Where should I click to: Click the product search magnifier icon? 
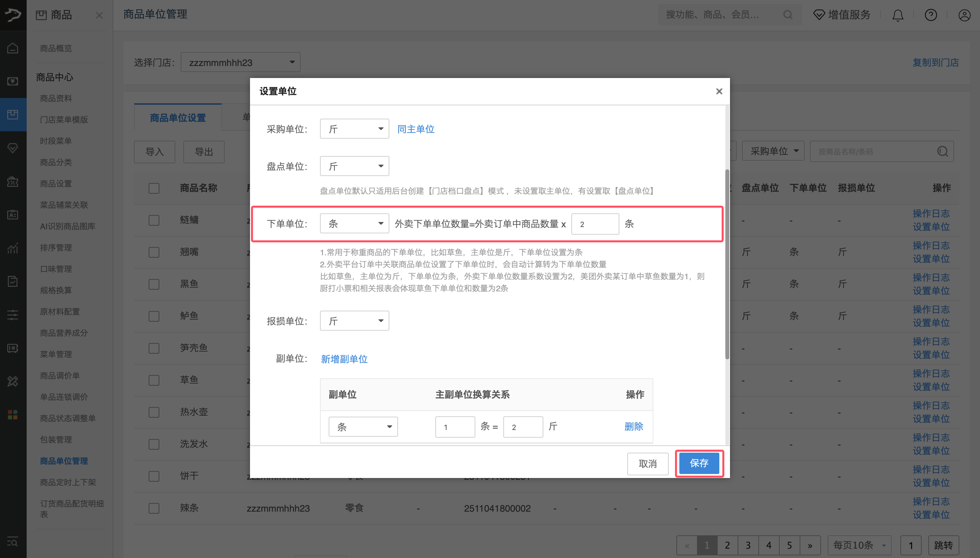coord(942,151)
